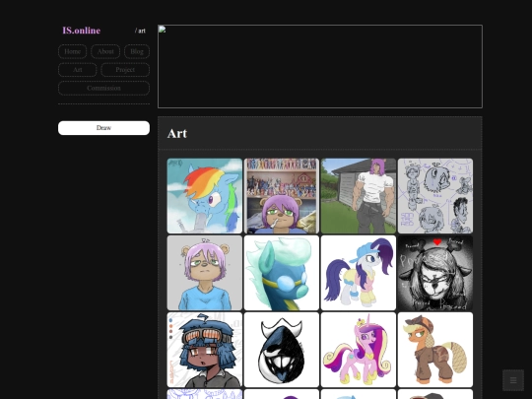Open the hamburger menu icon
The image size is (532, 399).
[x=513, y=380]
